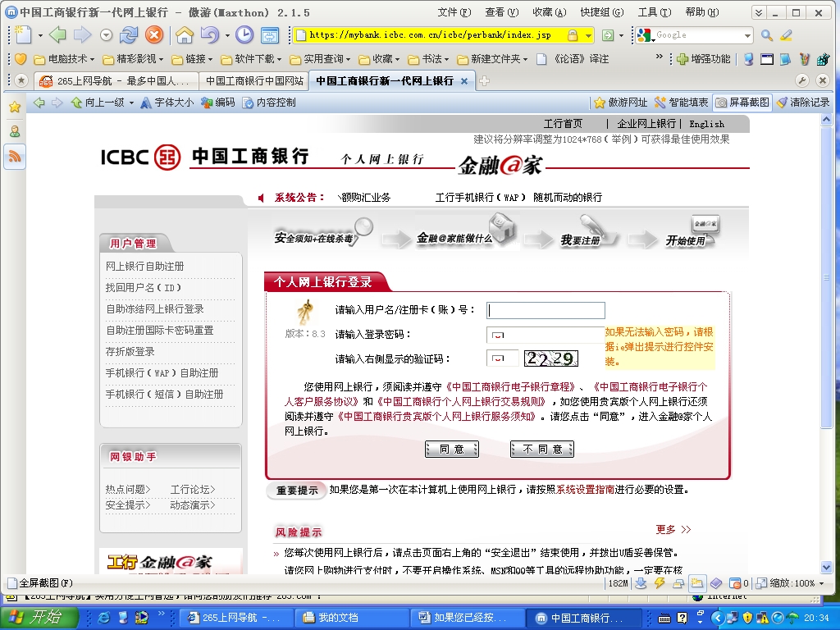Open the 企业网上银行 link
Image resolution: width=840 pixels, height=630 pixels.
coord(646,124)
